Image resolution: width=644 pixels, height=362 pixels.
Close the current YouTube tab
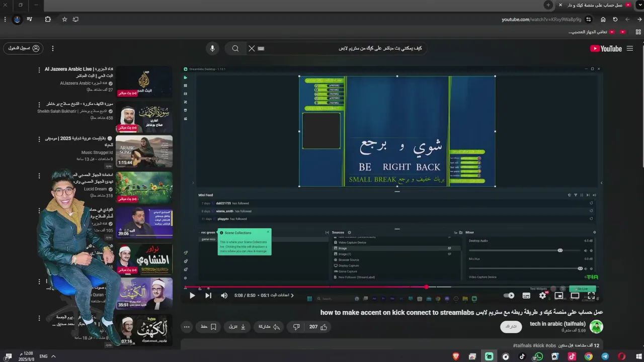coord(560,5)
